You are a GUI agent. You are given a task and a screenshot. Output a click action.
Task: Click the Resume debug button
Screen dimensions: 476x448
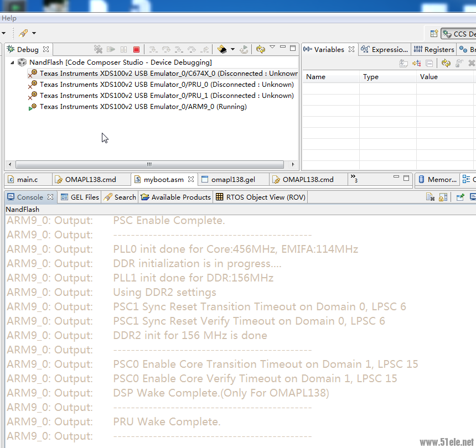coord(111,50)
